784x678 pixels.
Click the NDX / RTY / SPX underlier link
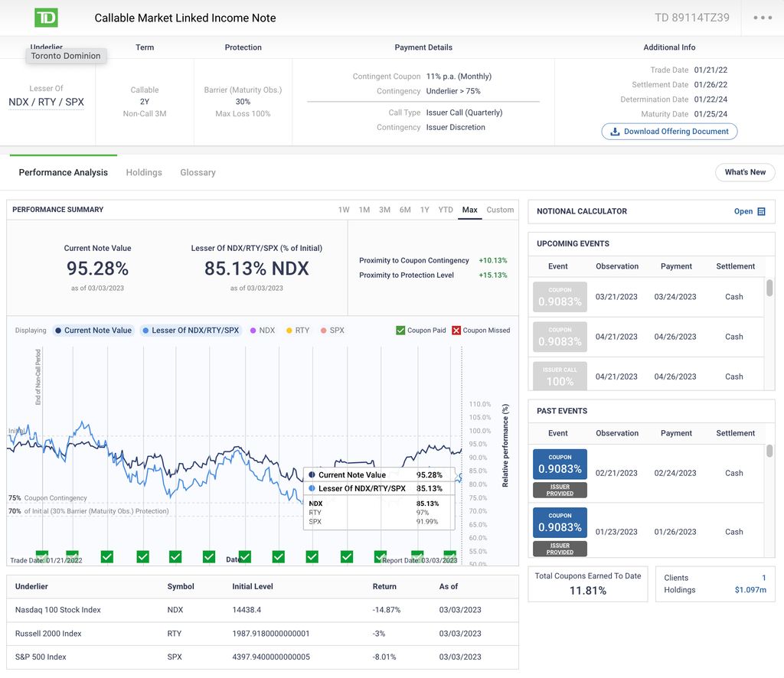(46, 102)
